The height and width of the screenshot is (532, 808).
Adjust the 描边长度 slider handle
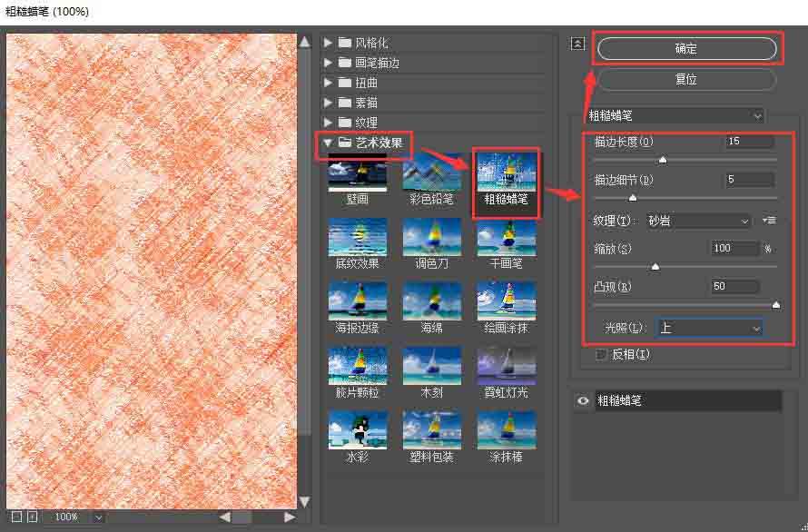[664, 161]
